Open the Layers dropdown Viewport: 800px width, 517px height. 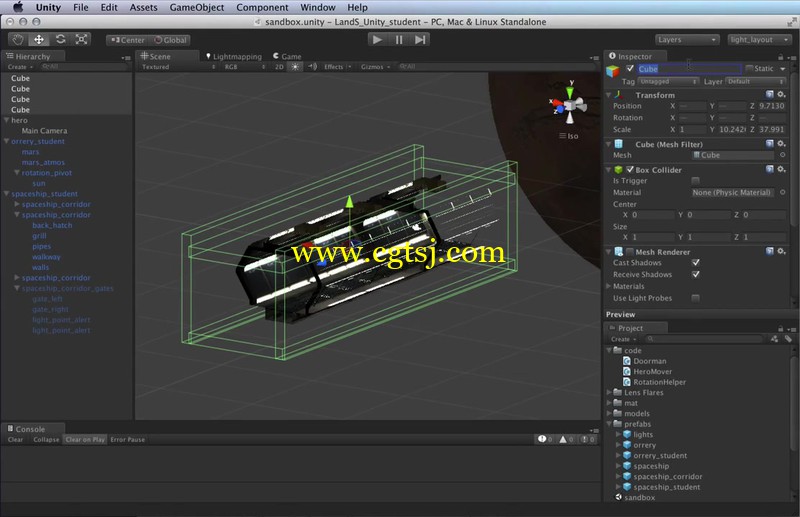pos(687,39)
